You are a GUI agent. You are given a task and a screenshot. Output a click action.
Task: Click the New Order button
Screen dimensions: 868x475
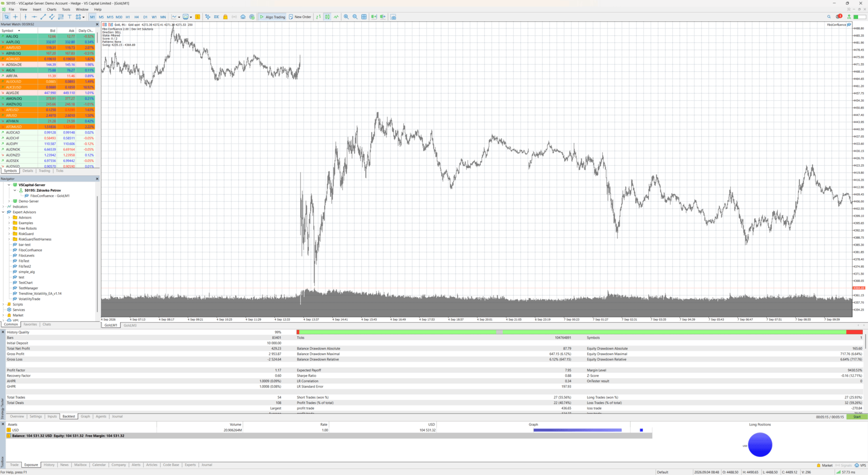pyautogui.click(x=300, y=17)
